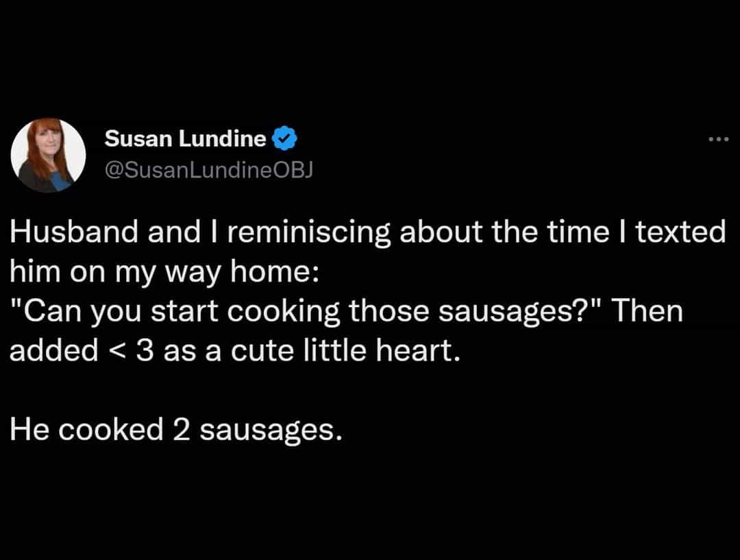740x560 pixels.
Task: Click the blue verified checkmark badge
Action: (x=284, y=139)
